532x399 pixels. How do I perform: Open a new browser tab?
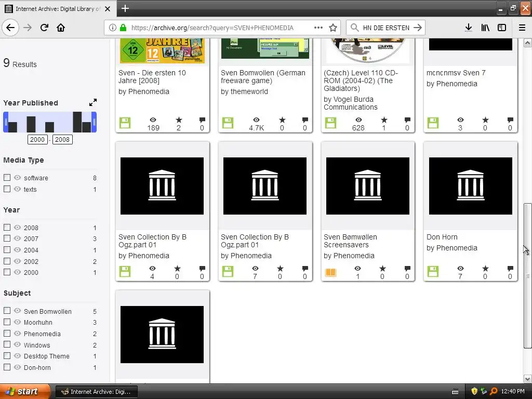coord(125,8)
